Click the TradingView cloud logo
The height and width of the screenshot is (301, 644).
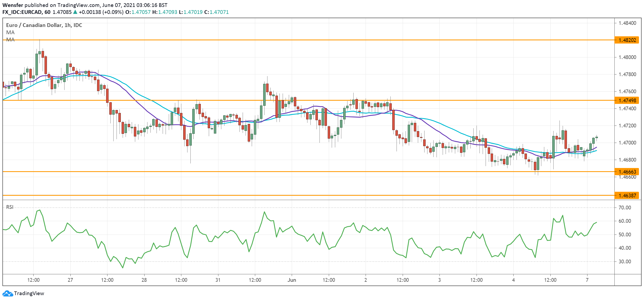[8, 293]
